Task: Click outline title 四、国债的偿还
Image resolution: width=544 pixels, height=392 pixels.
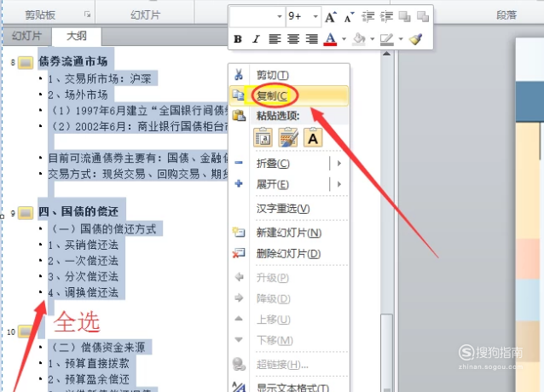Action: (x=78, y=211)
